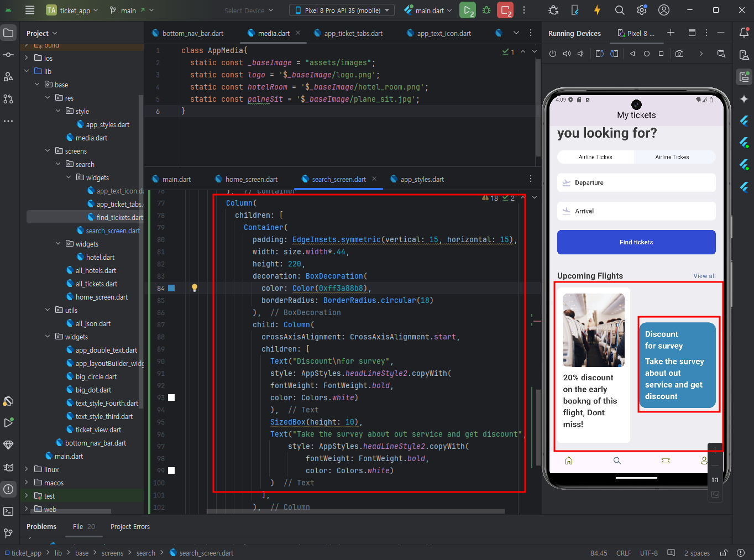Switch to app_ticket_tabs.dart tab
The image size is (754, 560).
(348, 33)
